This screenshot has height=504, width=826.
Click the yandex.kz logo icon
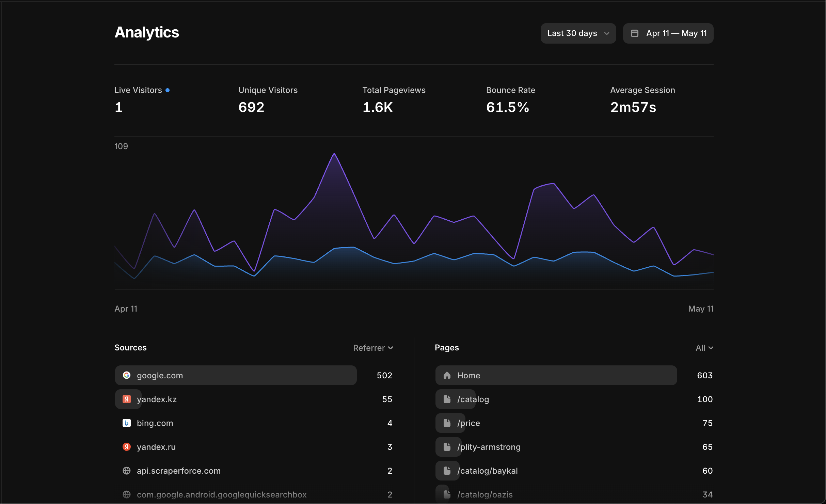[127, 399]
